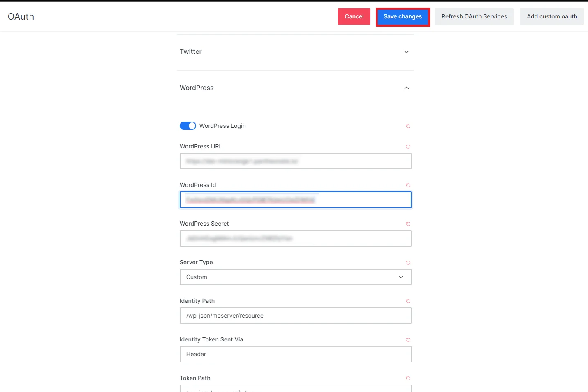Click Refresh OAuth Services button
This screenshot has height=392, width=588.
[x=474, y=16]
